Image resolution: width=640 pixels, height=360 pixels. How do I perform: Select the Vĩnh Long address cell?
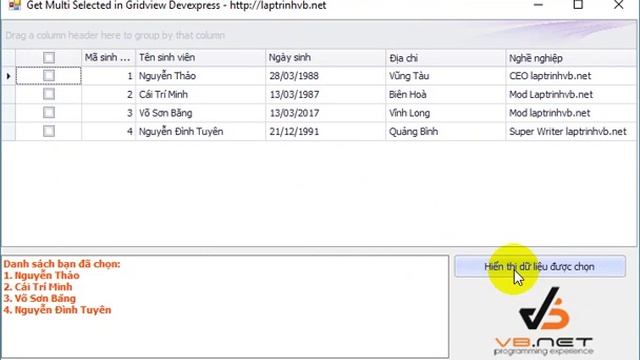pos(445,113)
